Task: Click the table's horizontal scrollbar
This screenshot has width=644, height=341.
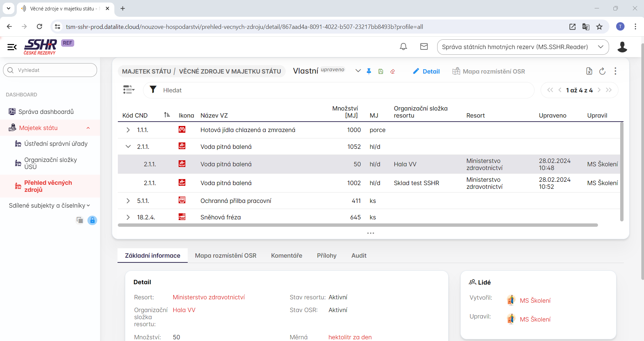Action: tap(358, 225)
